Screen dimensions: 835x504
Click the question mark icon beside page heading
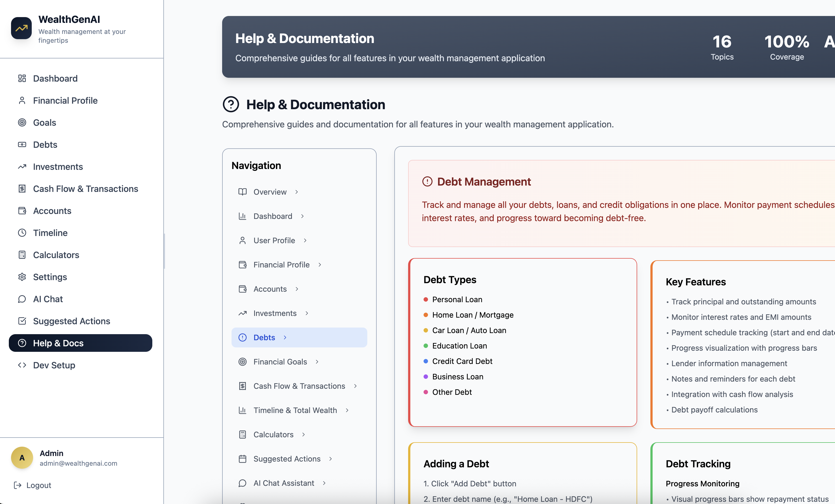231,104
